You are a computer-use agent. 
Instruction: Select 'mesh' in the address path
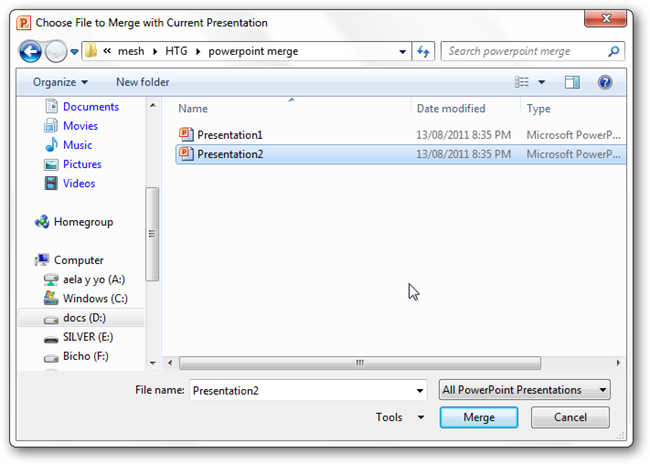[131, 51]
